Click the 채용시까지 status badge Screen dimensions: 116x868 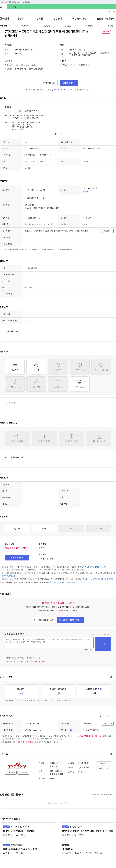(x=106, y=32)
